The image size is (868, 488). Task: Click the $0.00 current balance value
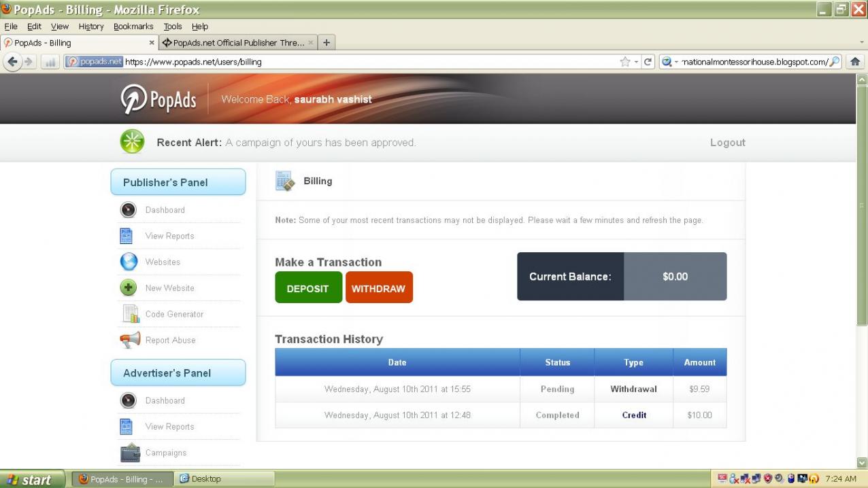pos(675,277)
